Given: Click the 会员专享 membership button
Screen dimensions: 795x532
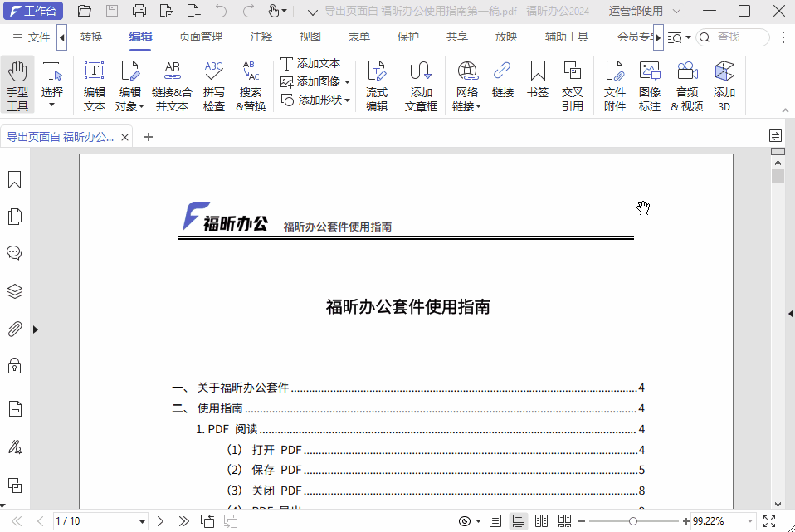Looking at the screenshot, I should (636, 37).
